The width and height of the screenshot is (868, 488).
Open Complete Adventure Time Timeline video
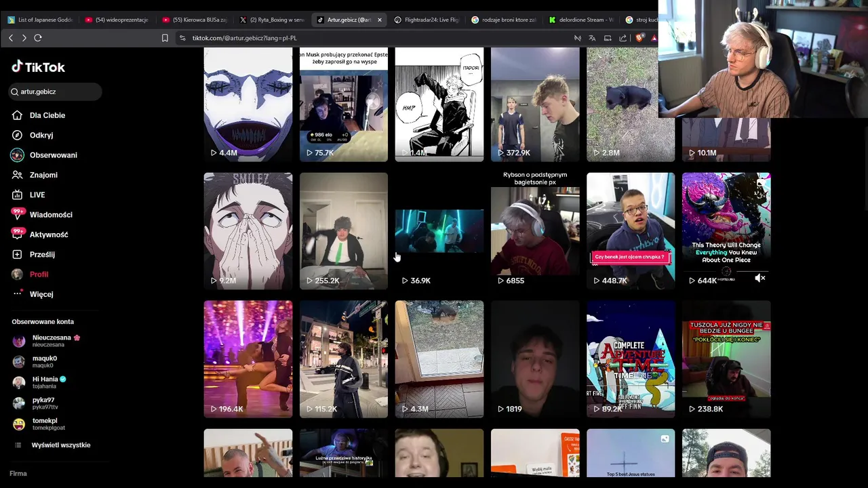point(631,359)
